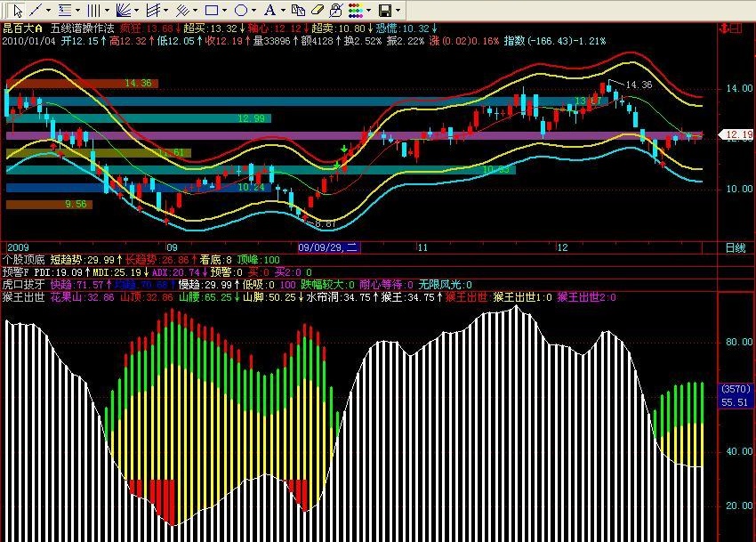
Task: Expand the vertical cycle lines dropdown arrow
Action: (107, 11)
